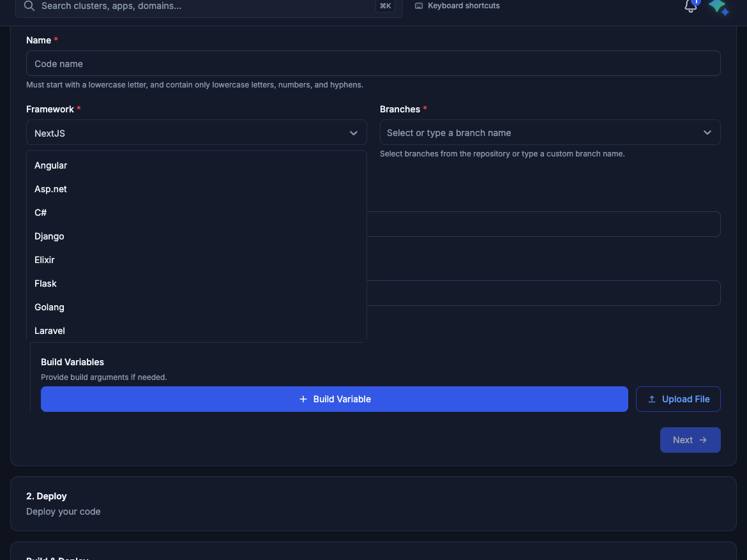The image size is (747, 560).
Task: Click the arrow icon on Next button
Action: tap(703, 440)
